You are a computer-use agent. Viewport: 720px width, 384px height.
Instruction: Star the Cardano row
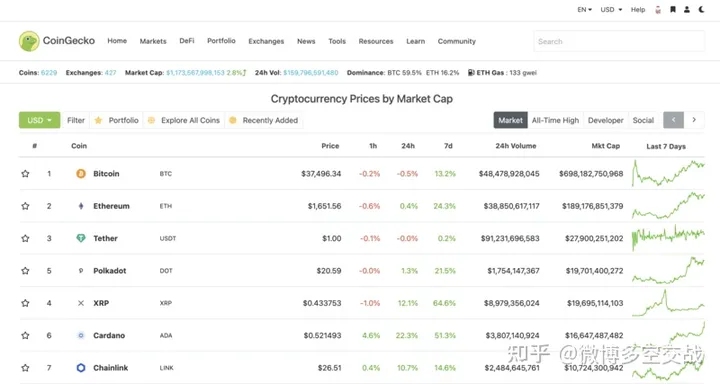(25, 335)
